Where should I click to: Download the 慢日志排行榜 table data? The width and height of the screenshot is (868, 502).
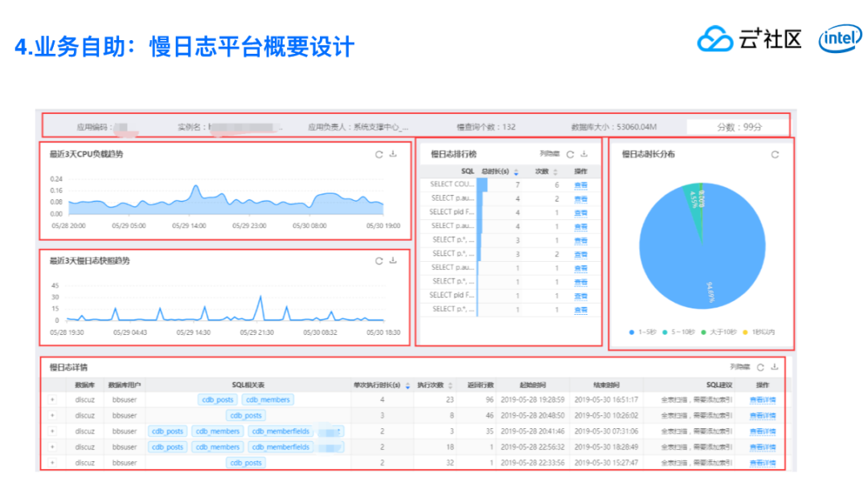click(584, 154)
